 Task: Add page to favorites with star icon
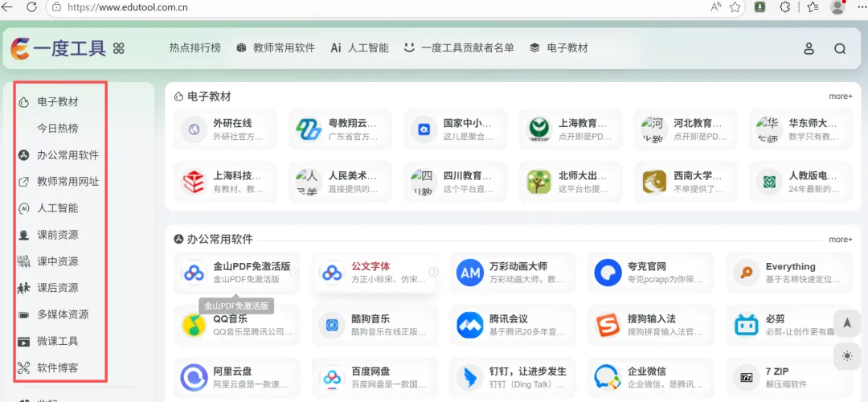[x=735, y=7]
